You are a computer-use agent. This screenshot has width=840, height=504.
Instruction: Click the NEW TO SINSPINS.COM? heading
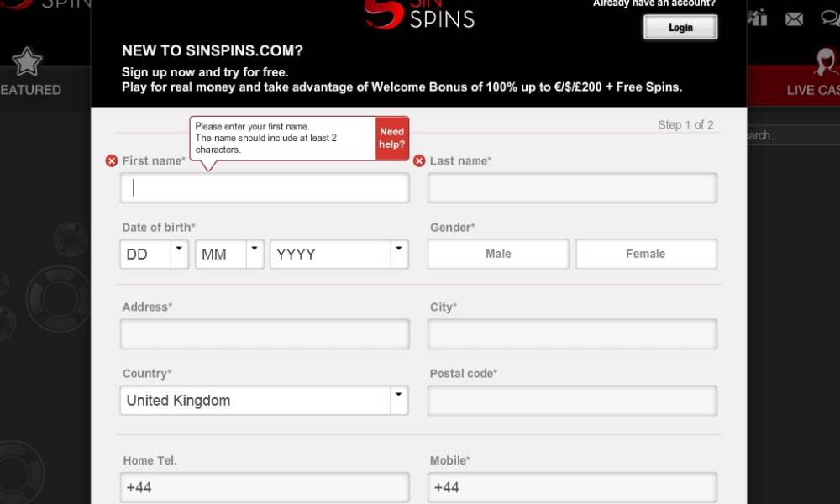pyautogui.click(x=213, y=51)
